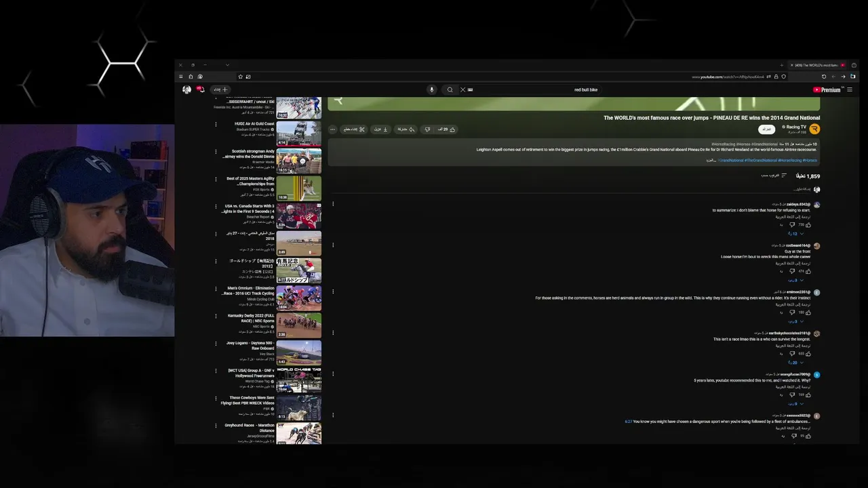Expand description with the 'more' link
Image resolution: width=868 pixels, height=488 pixels.
[711, 161]
